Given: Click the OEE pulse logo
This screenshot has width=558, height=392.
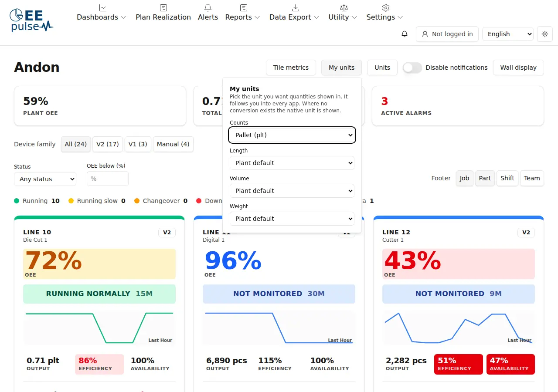Looking at the screenshot, I should point(31,20).
